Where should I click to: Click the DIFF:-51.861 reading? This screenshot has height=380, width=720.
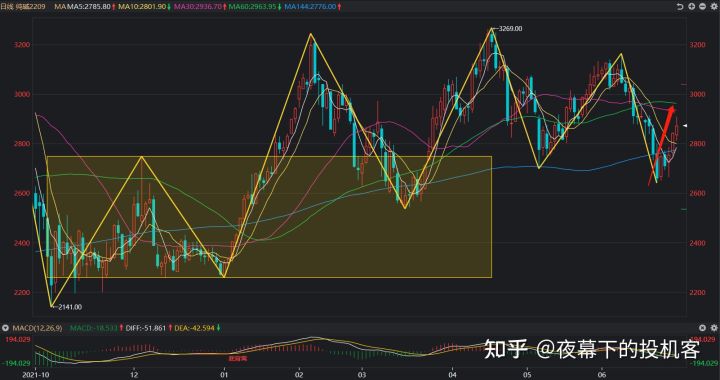pyautogui.click(x=145, y=328)
